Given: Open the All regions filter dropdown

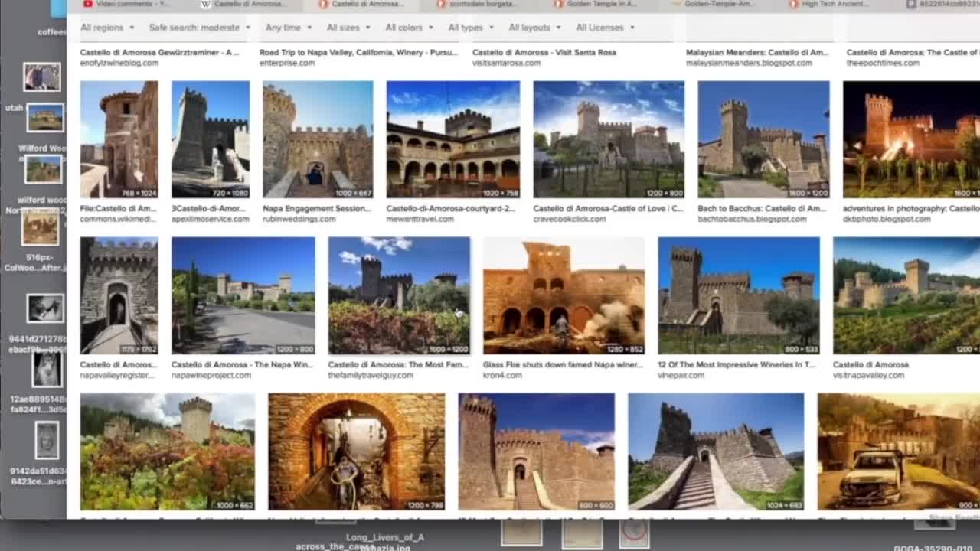Looking at the screenshot, I should pyautogui.click(x=107, y=28).
